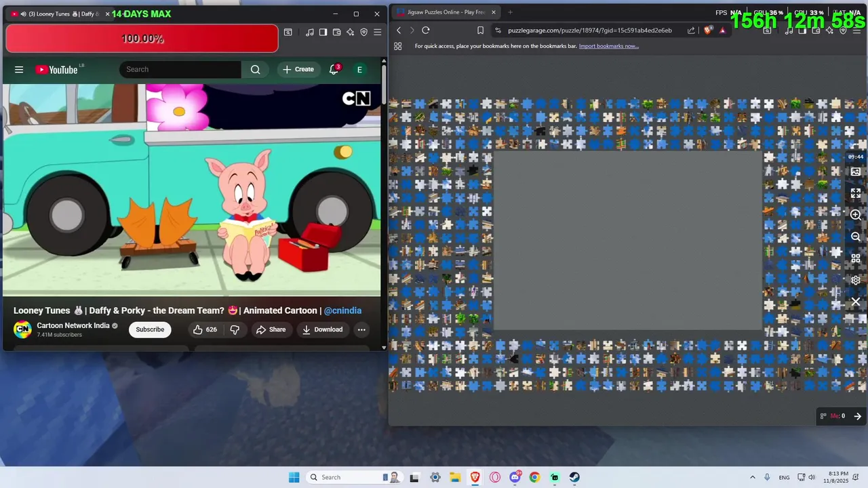Close the puzzle side toolbar with X

coord(856,302)
